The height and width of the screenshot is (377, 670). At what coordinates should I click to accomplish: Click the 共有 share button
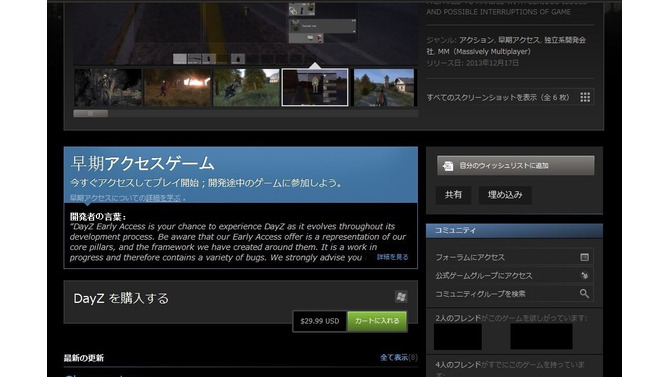point(453,195)
